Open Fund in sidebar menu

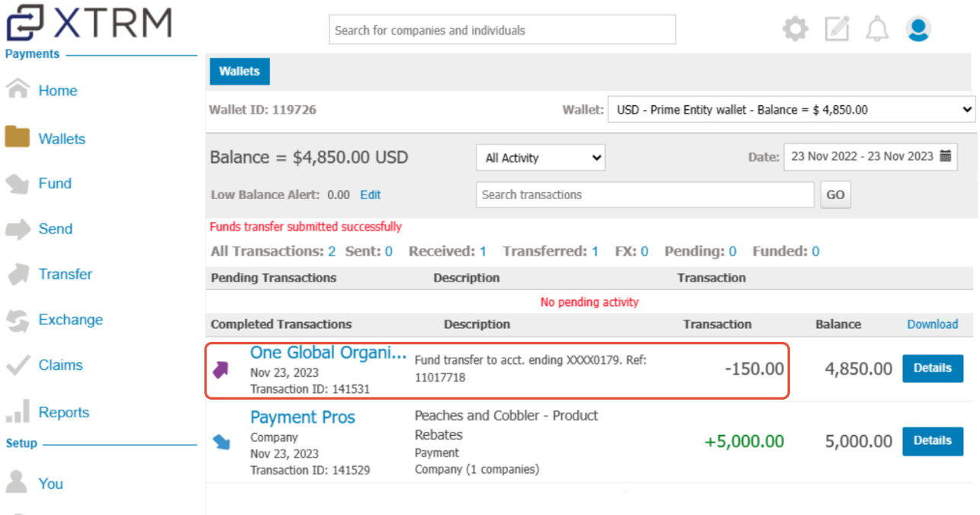55,183
